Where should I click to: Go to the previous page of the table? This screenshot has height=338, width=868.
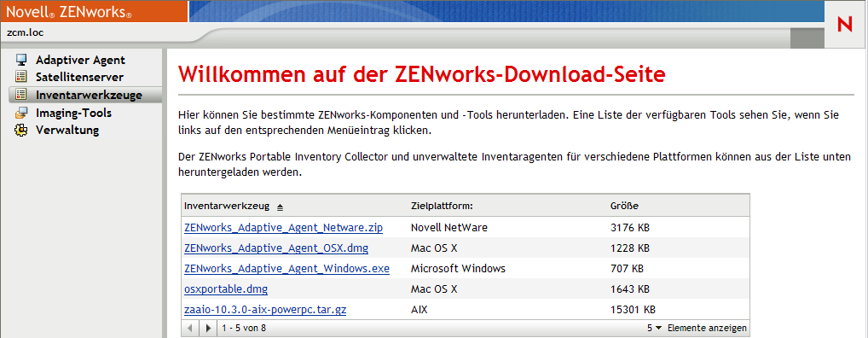[190, 328]
